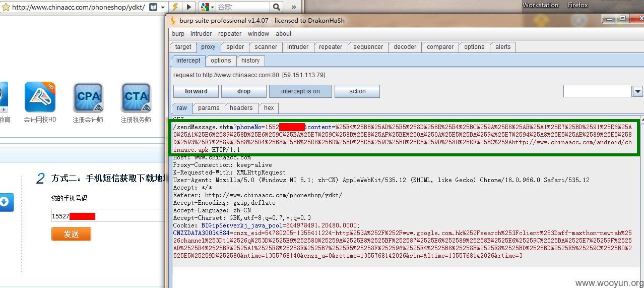Click the Accept-Charset GBK line
Screen dimensions: 644x288
(x=242, y=218)
